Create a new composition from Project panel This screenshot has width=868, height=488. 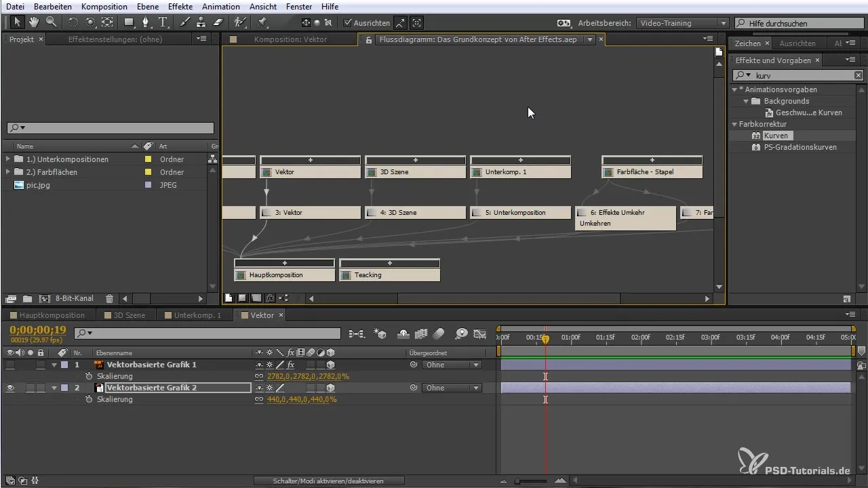click(45, 298)
